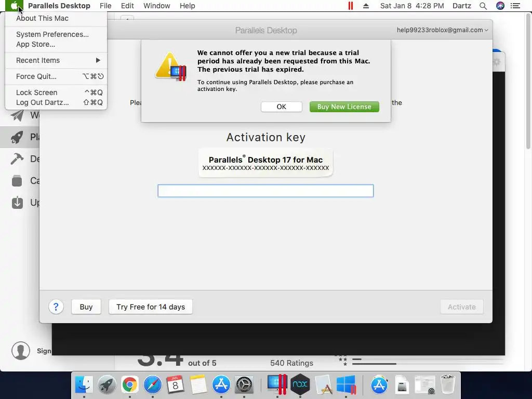
Task: Click the App Store account avatar
Action: tap(21, 351)
